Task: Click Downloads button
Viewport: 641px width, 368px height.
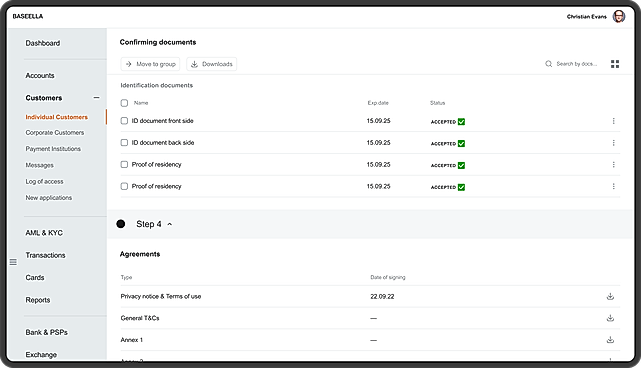Action: 211,64
